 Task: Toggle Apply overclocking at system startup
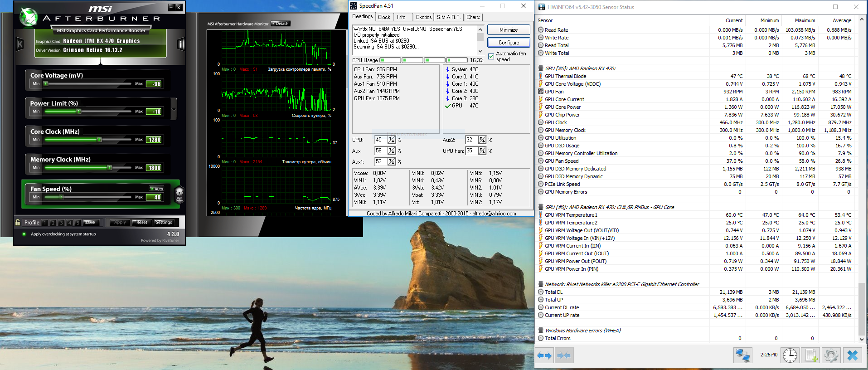[24, 234]
